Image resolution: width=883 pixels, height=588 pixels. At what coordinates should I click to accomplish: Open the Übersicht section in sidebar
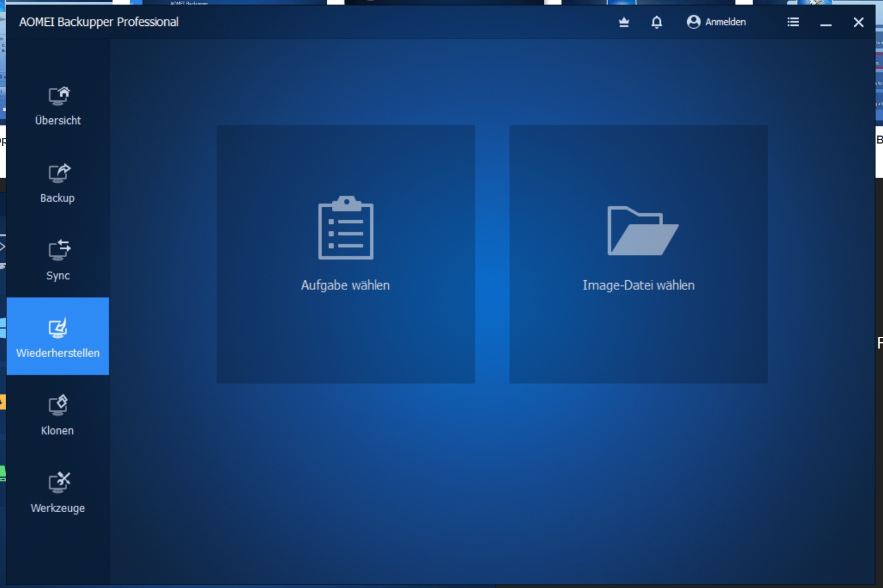pos(58,105)
